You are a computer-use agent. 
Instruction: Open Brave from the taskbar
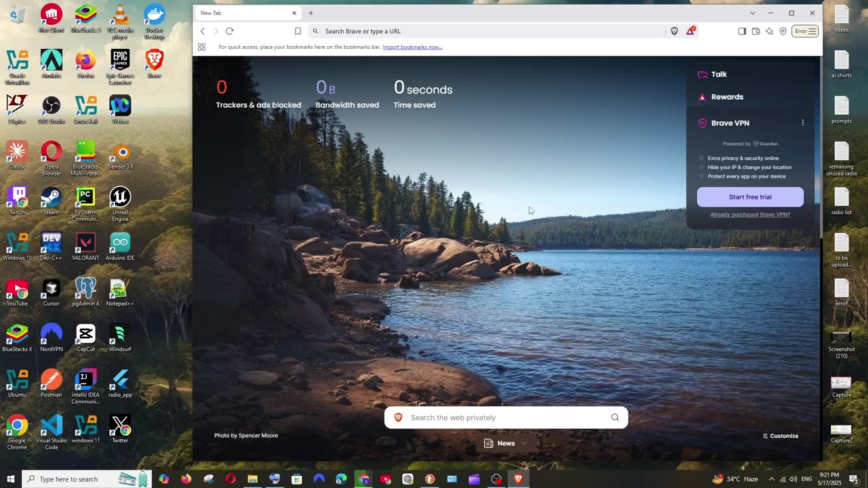519,479
